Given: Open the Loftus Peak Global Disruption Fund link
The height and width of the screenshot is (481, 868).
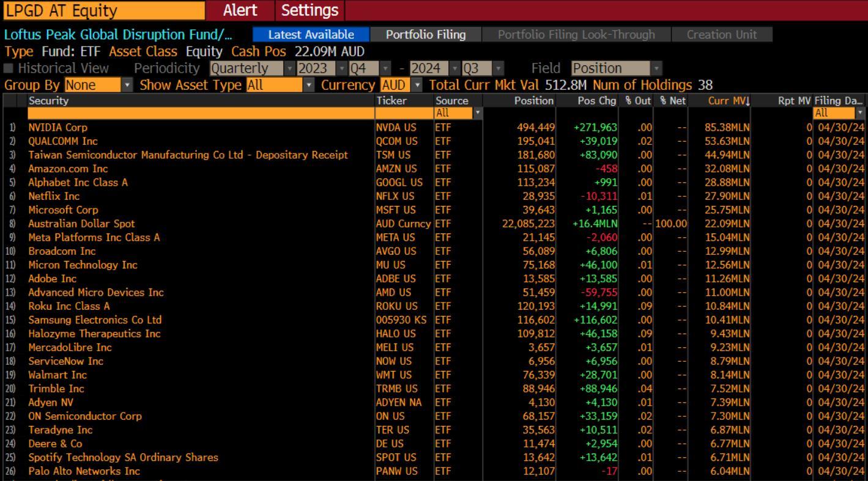Looking at the screenshot, I should click(118, 35).
